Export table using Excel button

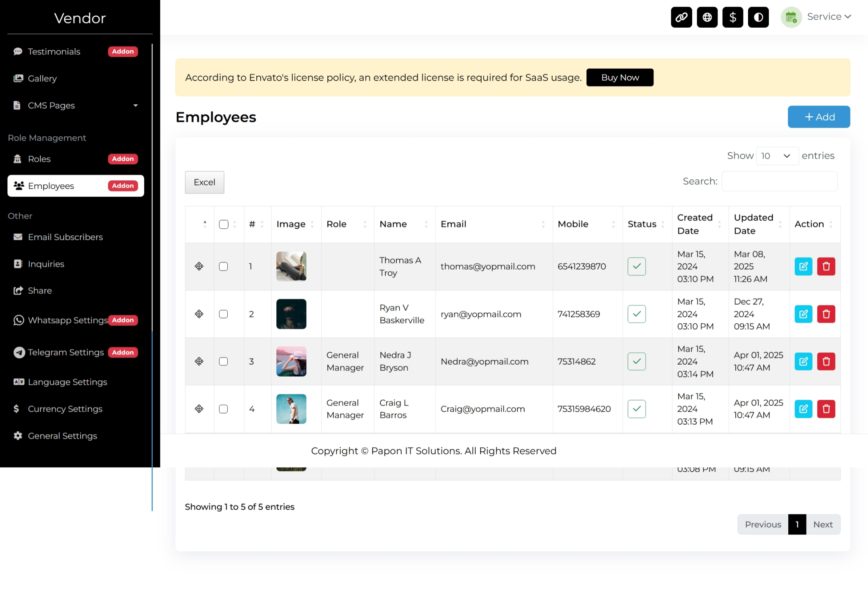[204, 182]
